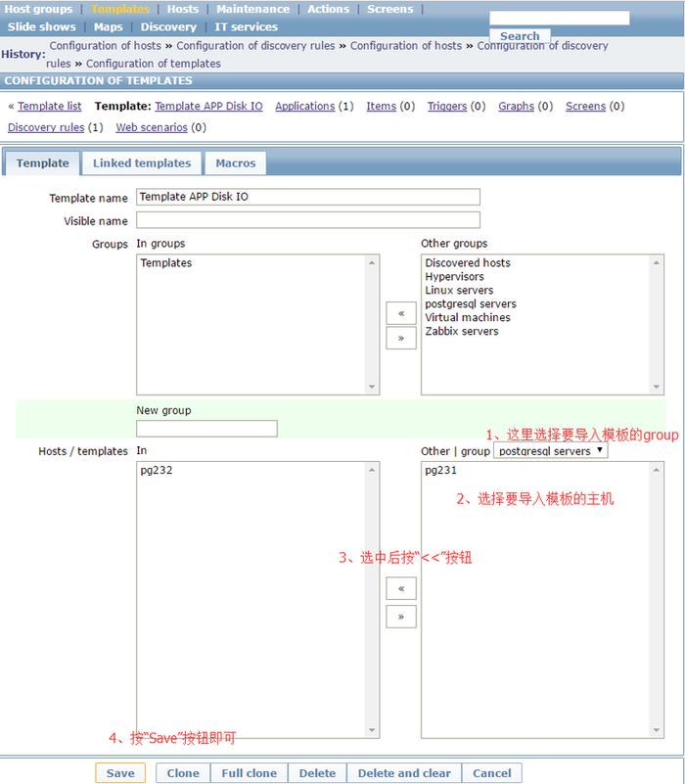Click the Save button
Viewport: 685px width, 784px height.
click(120, 773)
